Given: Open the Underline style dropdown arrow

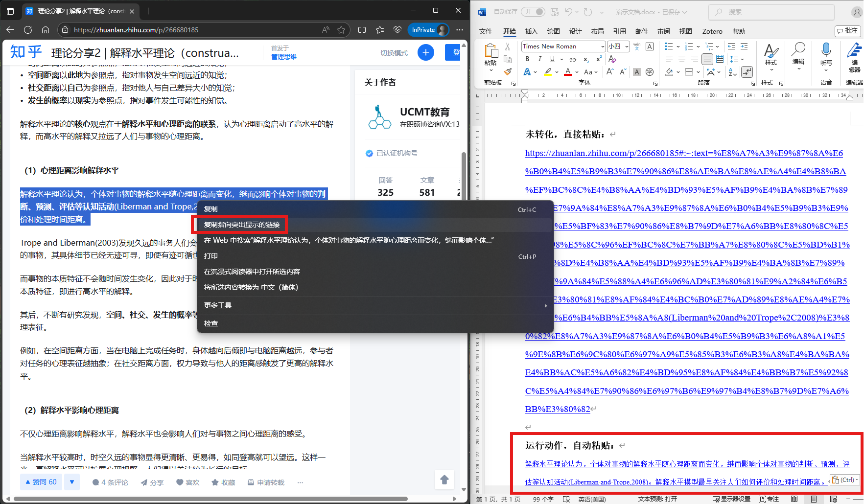Looking at the screenshot, I should pyautogui.click(x=561, y=59).
